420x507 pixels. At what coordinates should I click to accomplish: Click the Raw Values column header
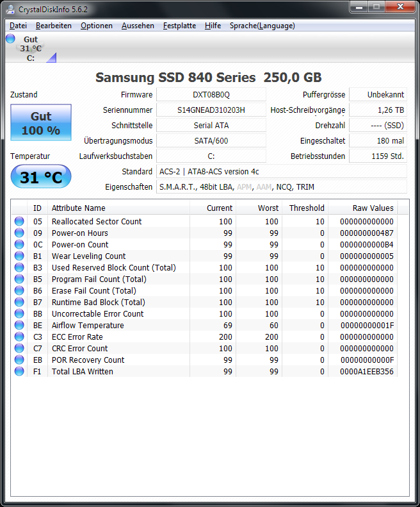tap(363, 208)
